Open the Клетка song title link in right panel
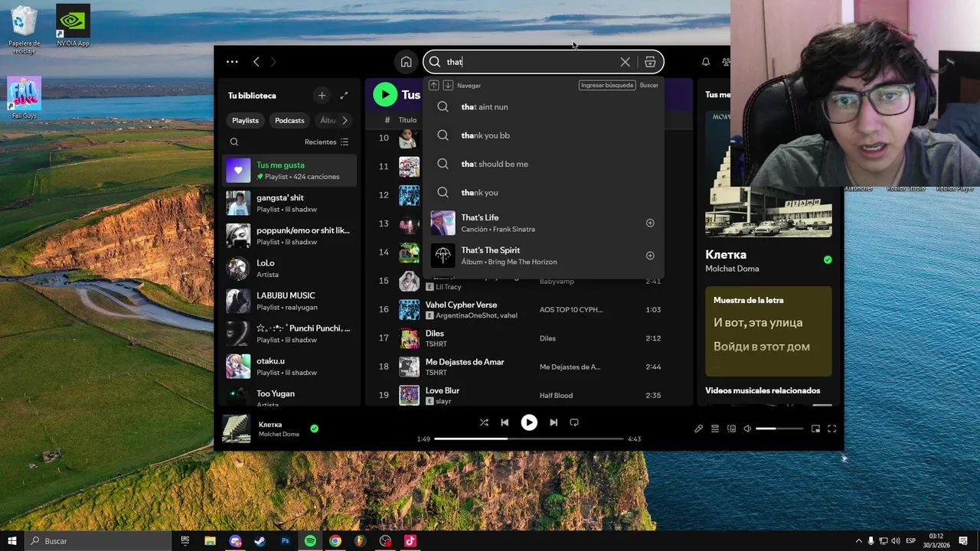 726,255
